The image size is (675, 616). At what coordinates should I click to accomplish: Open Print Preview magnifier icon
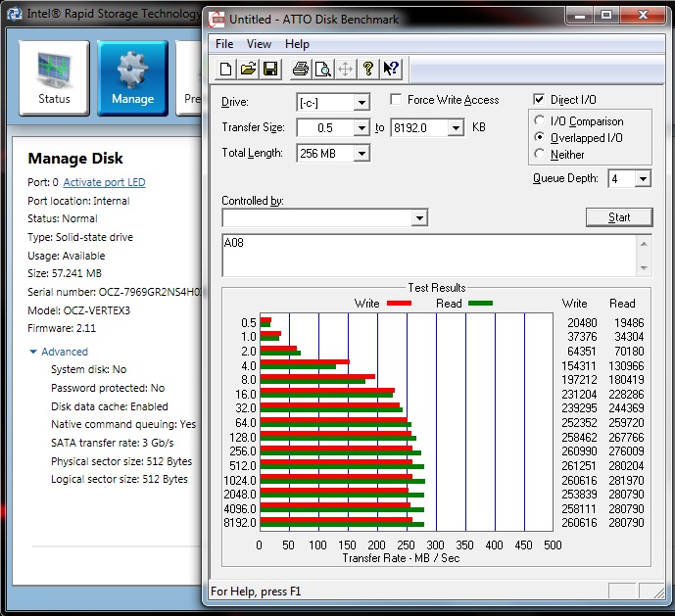click(x=323, y=69)
